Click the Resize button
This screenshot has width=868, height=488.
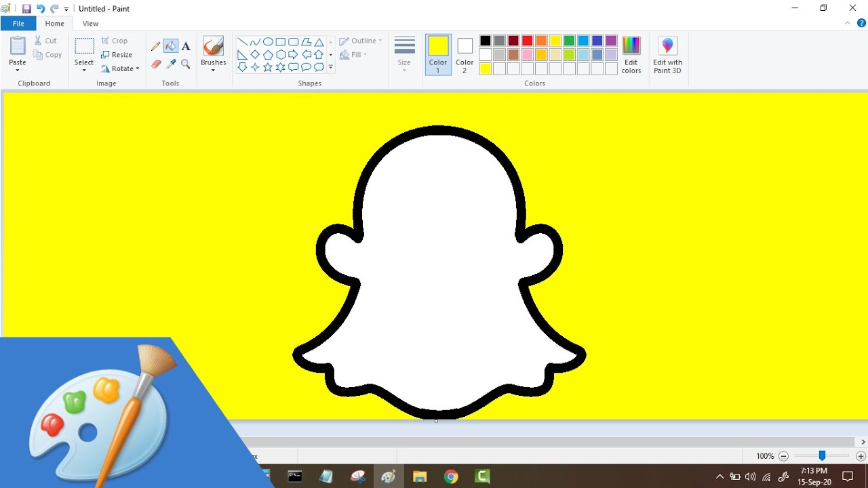point(117,55)
